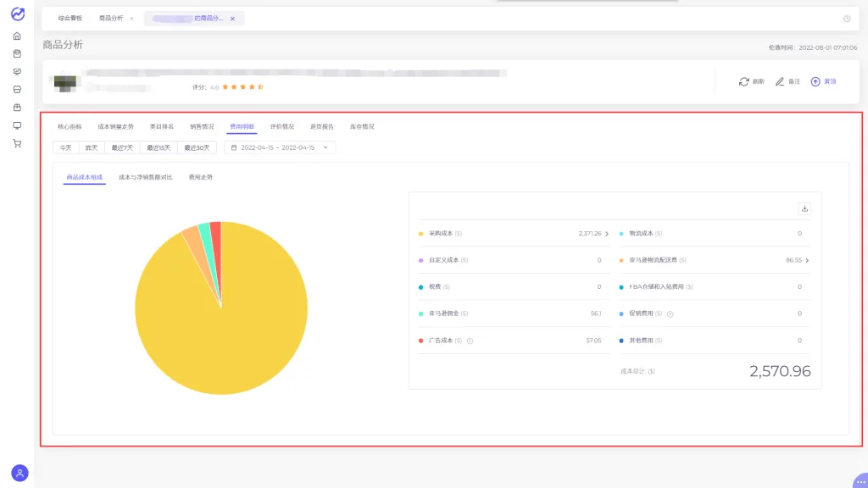This screenshot has height=488, width=868.
Task: Open the chat bubble at the bottom right
Action: point(860,481)
